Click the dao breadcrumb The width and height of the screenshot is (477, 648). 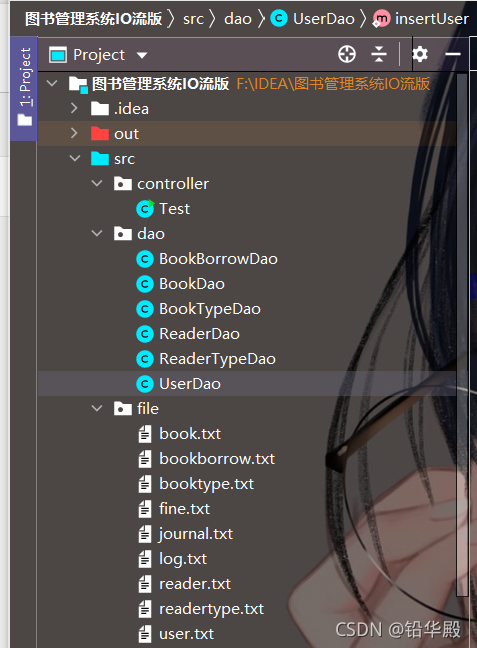click(x=238, y=19)
